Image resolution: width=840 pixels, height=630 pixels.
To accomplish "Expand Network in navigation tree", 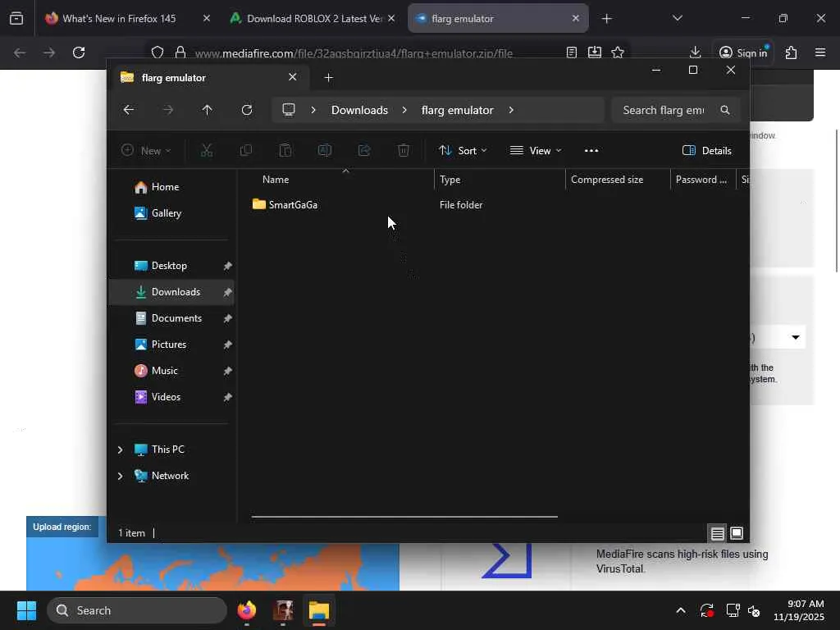I will pyautogui.click(x=120, y=476).
